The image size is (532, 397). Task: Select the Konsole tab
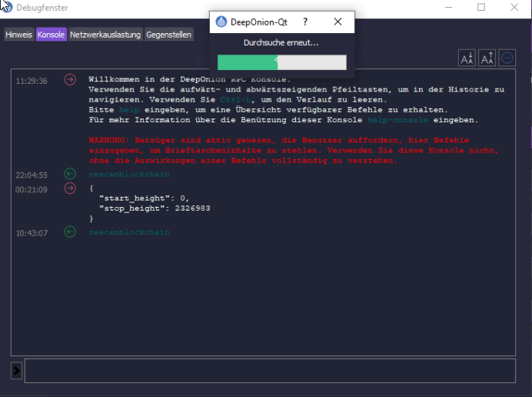coord(51,35)
